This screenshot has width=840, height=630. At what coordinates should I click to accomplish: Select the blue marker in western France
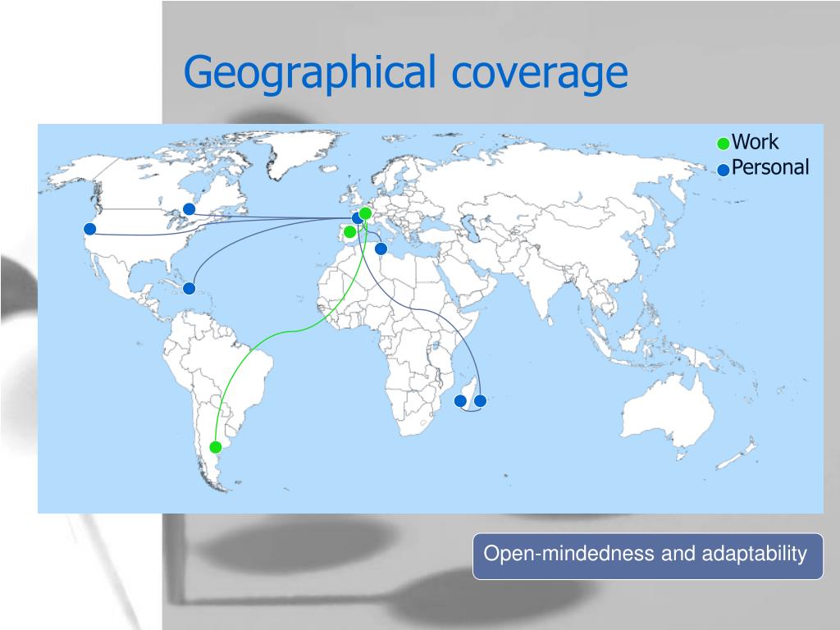pyautogui.click(x=357, y=217)
